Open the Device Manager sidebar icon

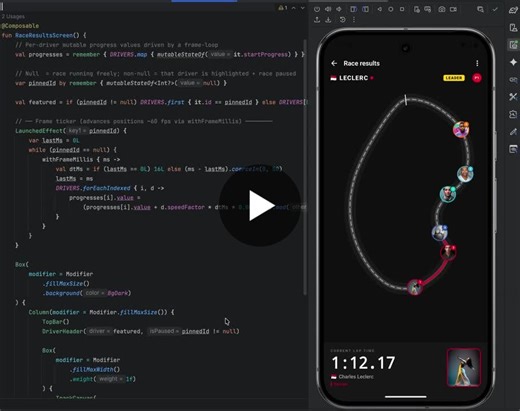pyautogui.click(x=513, y=27)
